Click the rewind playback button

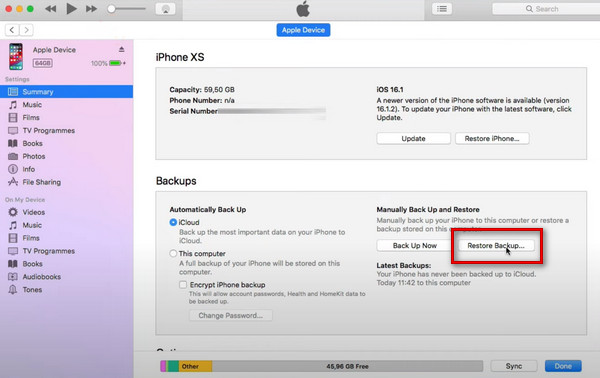pos(51,9)
